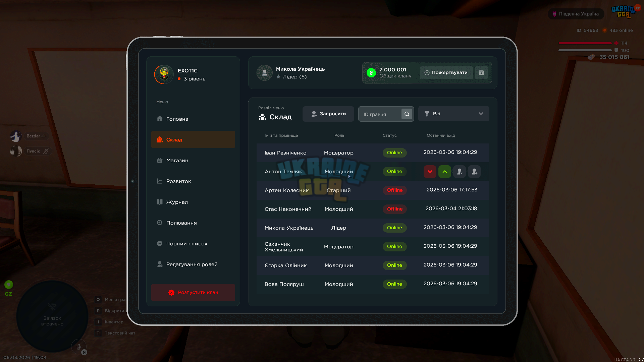Click the search magnifier icon
Image resolution: width=644 pixels, height=362 pixels.
[x=407, y=114]
